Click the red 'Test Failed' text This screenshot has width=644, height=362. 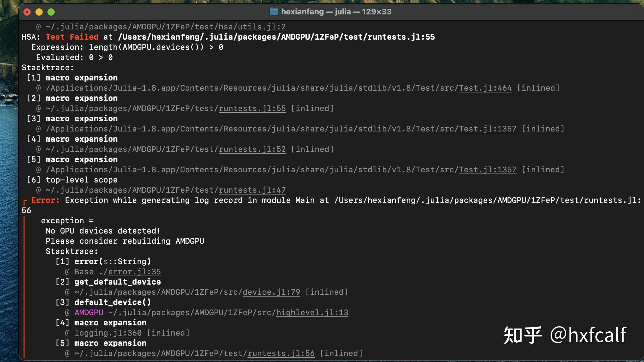click(72, 37)
